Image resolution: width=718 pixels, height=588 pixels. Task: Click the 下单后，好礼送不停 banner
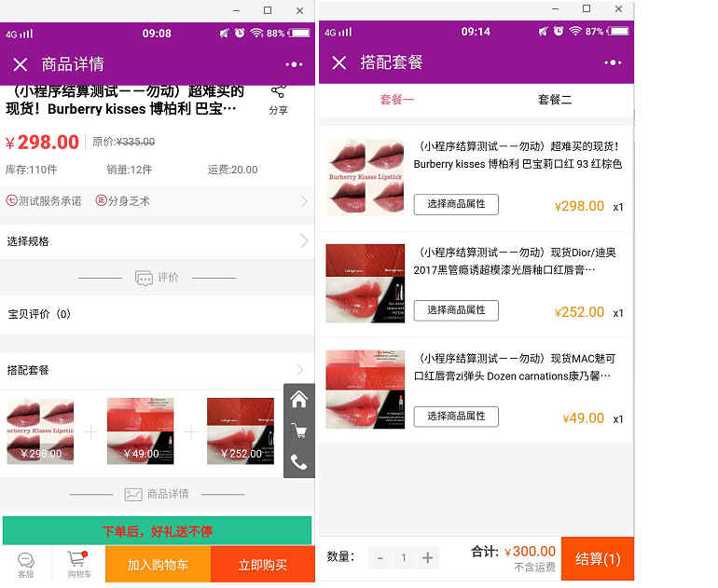[x=157, y=531]
